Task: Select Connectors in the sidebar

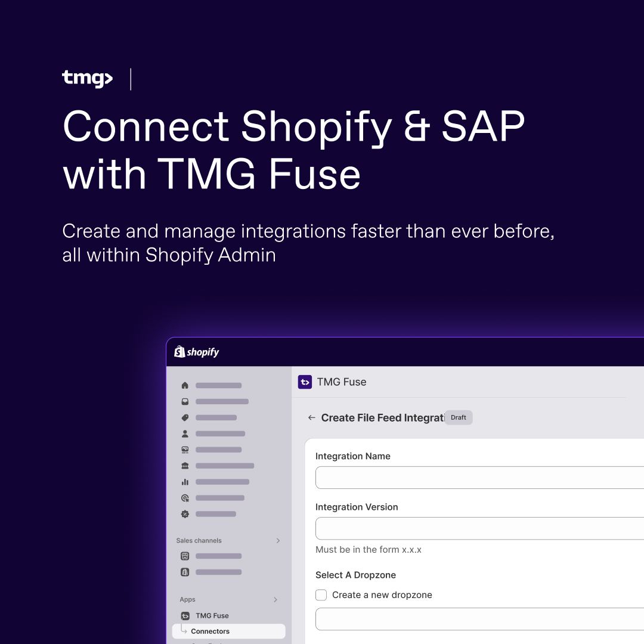Action: pyautogui.click(x=210, y=631)
